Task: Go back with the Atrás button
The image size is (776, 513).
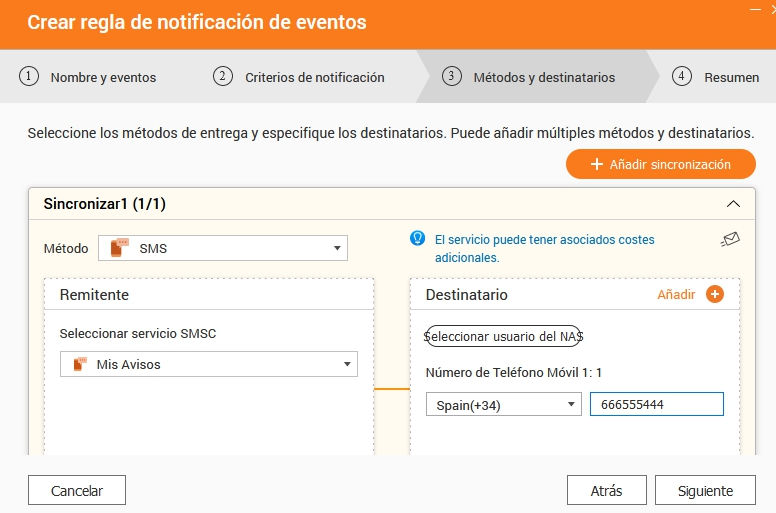Action: pos(606,490)
